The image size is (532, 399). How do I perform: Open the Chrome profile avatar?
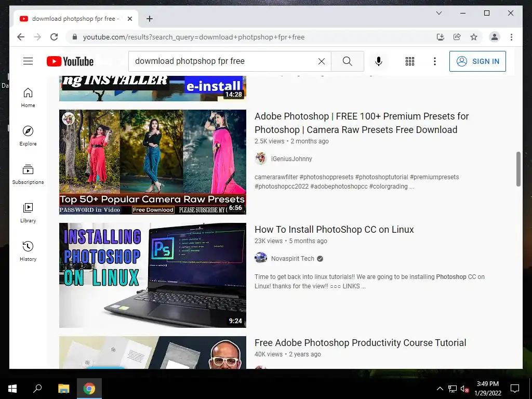click(495, 37)
